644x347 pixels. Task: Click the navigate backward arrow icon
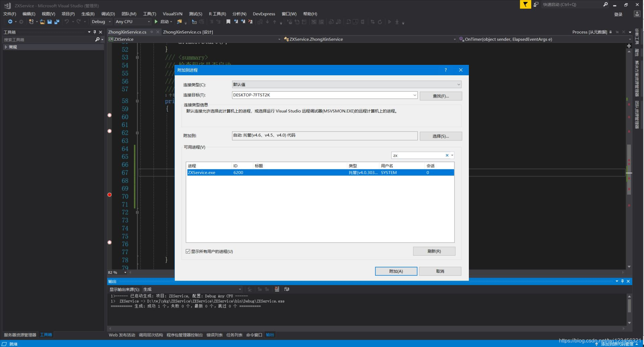10,22
